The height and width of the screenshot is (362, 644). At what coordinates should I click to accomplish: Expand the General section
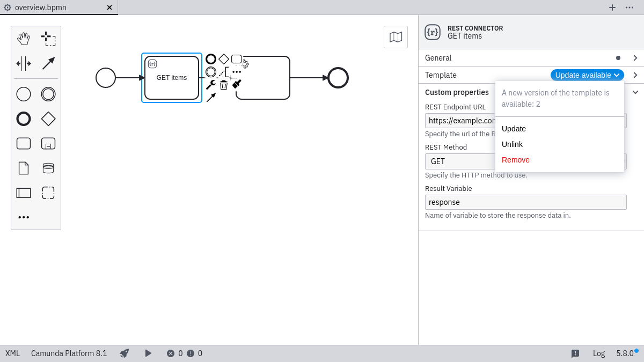point(531,58)
